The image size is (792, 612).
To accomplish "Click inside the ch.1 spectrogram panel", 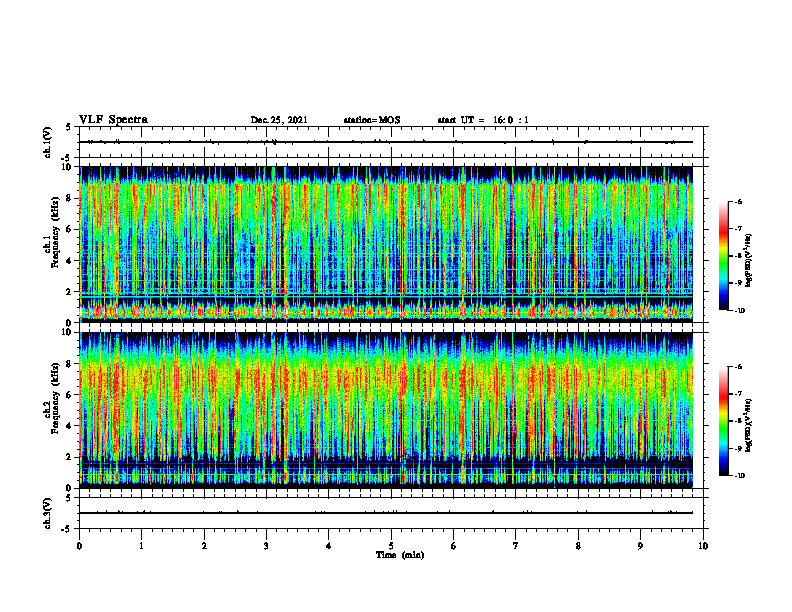I will click(386, 244).
